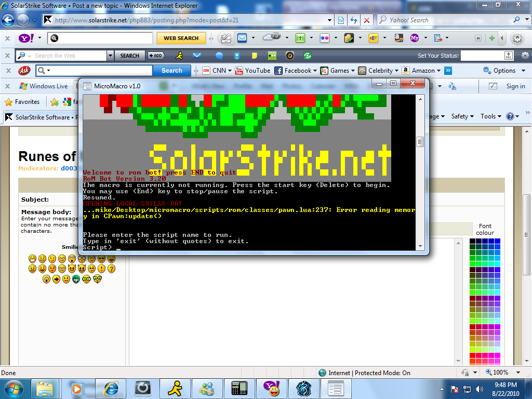Screen dimensions: 532x399
Task: Insert the question mark smiley
Action: pyautogui.click(x=111, y=269)
